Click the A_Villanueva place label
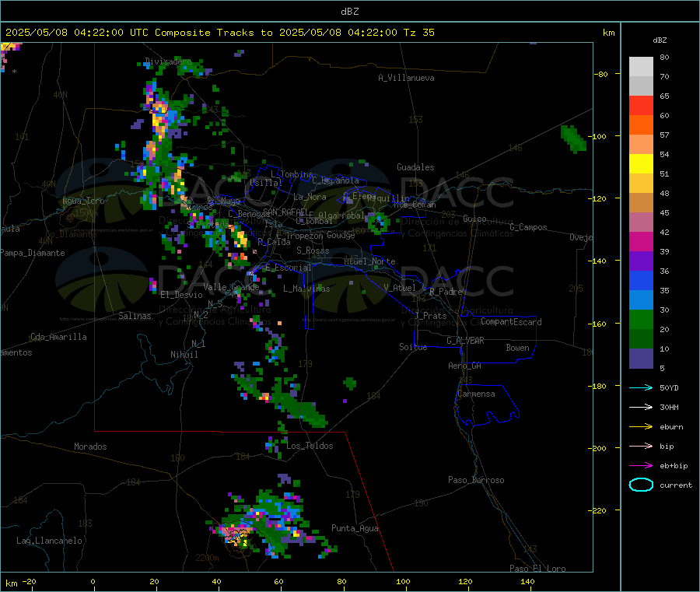 pyautogui.click(x=406, y=78)
